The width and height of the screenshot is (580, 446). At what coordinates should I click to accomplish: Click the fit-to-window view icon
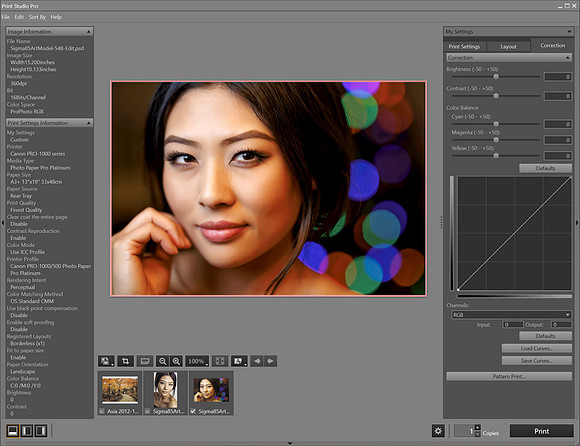[x=220, y=361]
